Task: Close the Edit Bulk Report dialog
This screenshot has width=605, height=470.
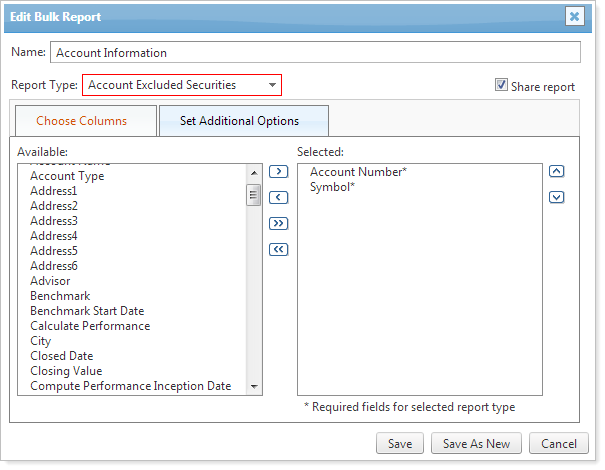Action: pyautogui.click(x=574, y=16)
